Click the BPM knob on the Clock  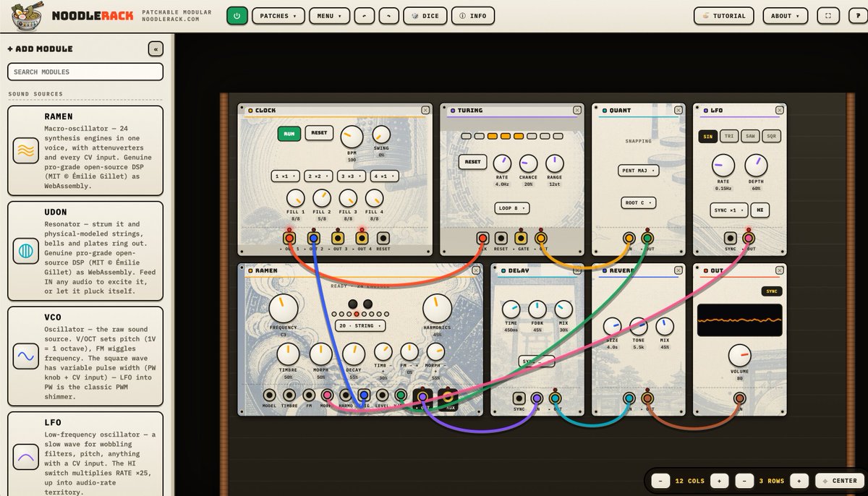(352, 135)
